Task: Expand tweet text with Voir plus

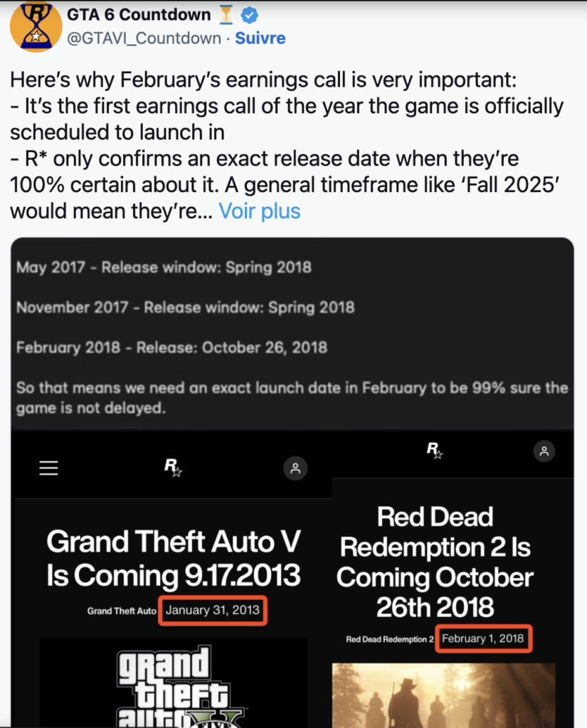Action: pyautogui.click(x=260, y=210)
